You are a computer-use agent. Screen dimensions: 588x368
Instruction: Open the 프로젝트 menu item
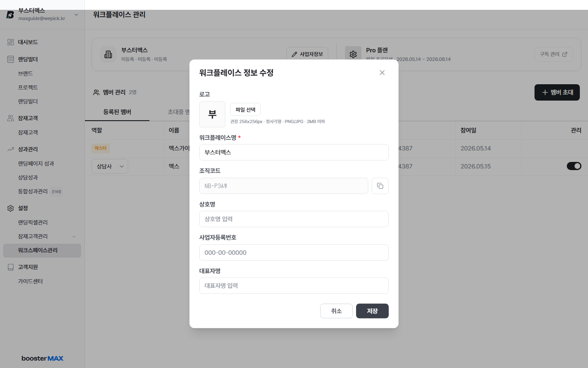[28, 88]
